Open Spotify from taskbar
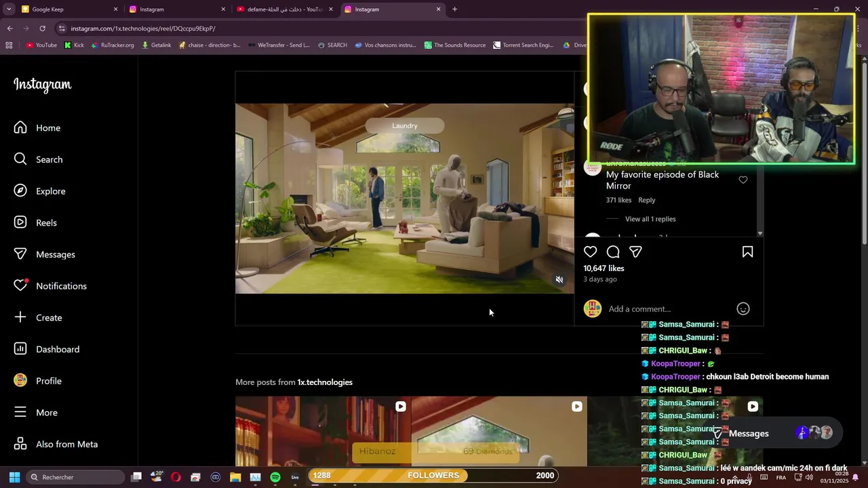The image size is (868, 488). (x=275, y=477)
